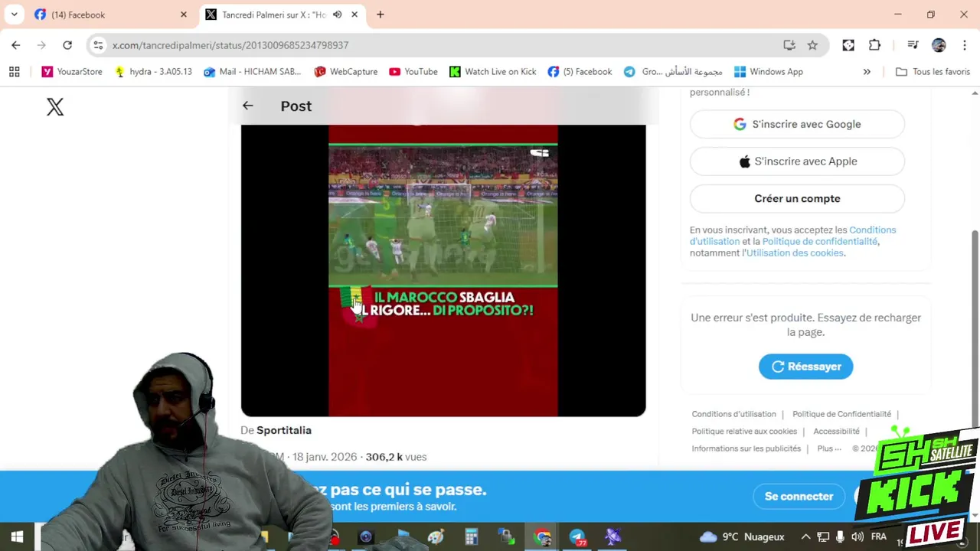Show hidden system tray icons chevron
Screen dimensions: 980x551
(x=805, y=537)
